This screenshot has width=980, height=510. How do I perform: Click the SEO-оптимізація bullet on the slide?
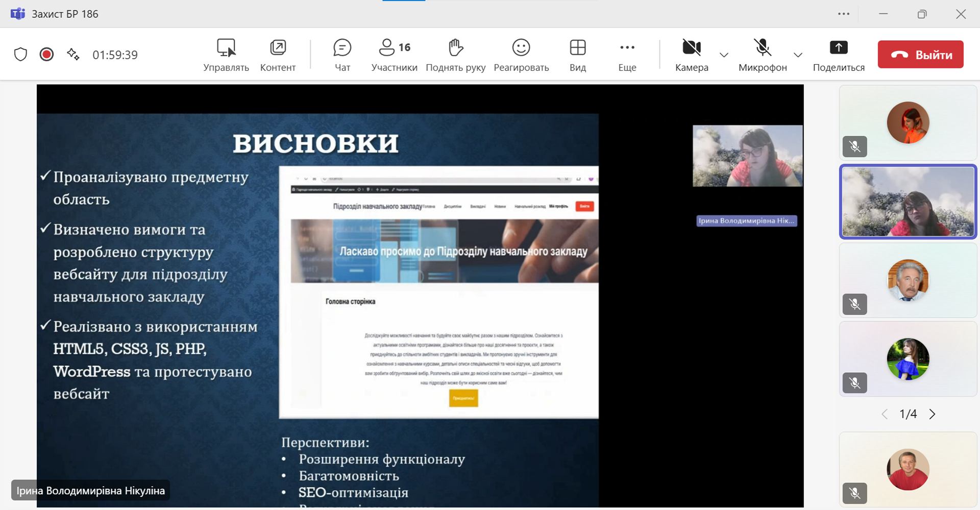pos(353,493)
